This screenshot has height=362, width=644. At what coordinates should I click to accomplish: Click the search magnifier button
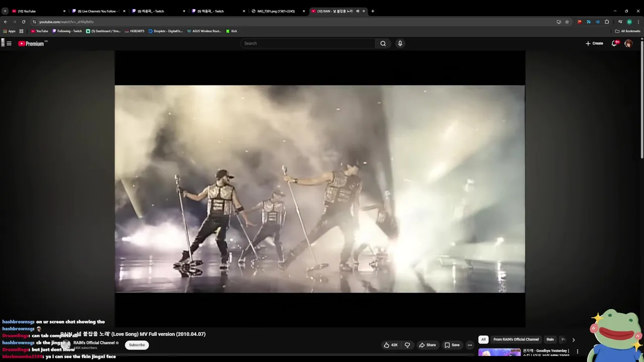(383, 43)
